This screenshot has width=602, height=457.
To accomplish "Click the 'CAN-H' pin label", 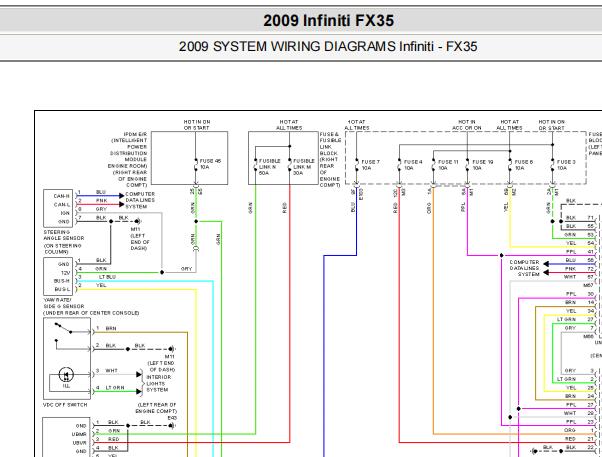I will coord(61,196).
